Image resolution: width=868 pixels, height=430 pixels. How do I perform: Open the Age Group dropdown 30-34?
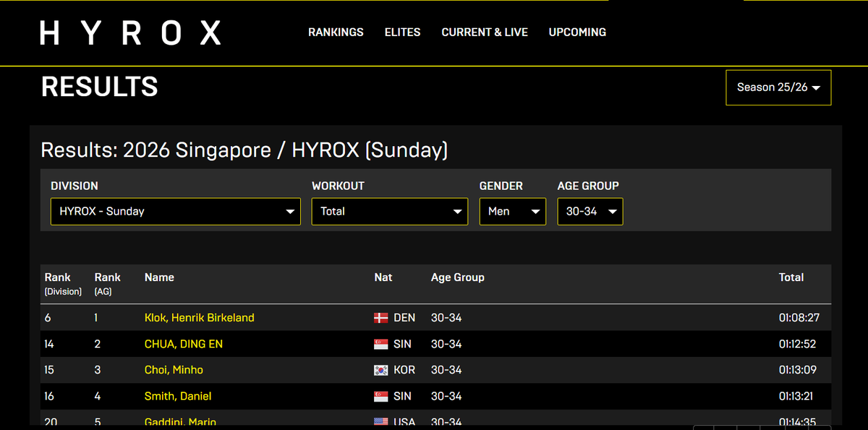(x=590, y=212)
